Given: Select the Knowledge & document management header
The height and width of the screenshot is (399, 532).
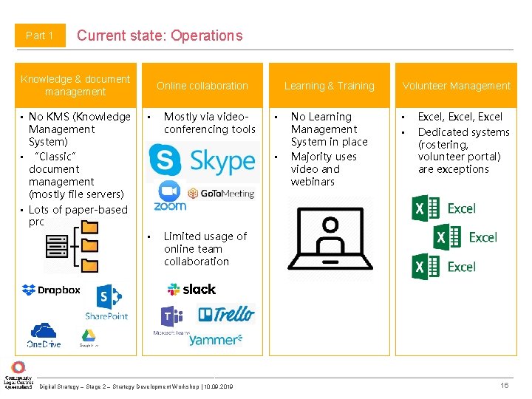Looking at the screenshot, I should (75, 85).
